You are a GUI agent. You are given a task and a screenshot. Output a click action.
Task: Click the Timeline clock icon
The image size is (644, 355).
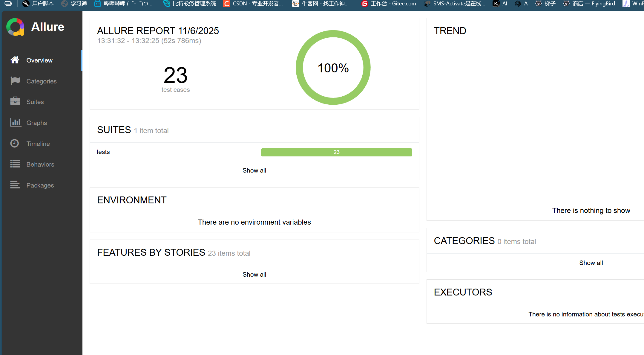15,143
